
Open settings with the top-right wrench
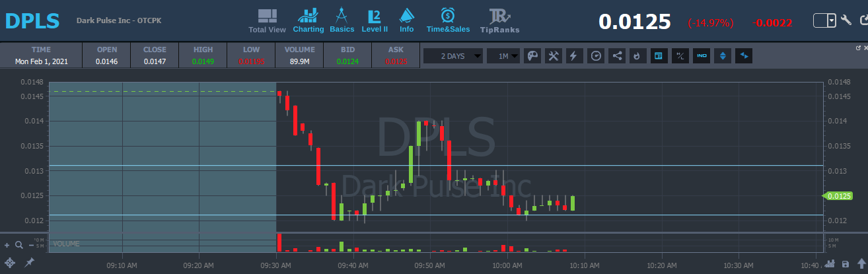point(846,21)
